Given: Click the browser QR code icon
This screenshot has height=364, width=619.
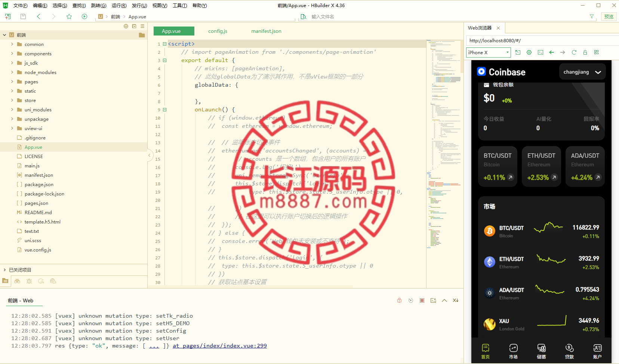Looking at the screenshot, I should [x=597, y=52].
